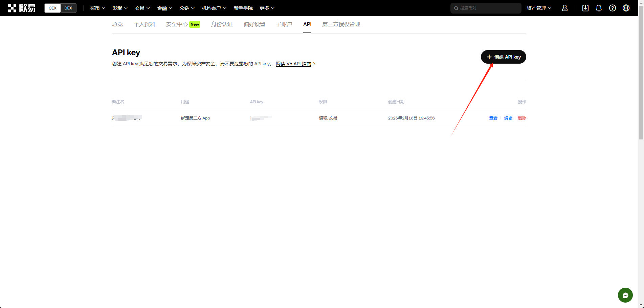Click the OKX logo in header
Image resolution: width=644 pixels, height=308 pixels.
coord(22,8)
